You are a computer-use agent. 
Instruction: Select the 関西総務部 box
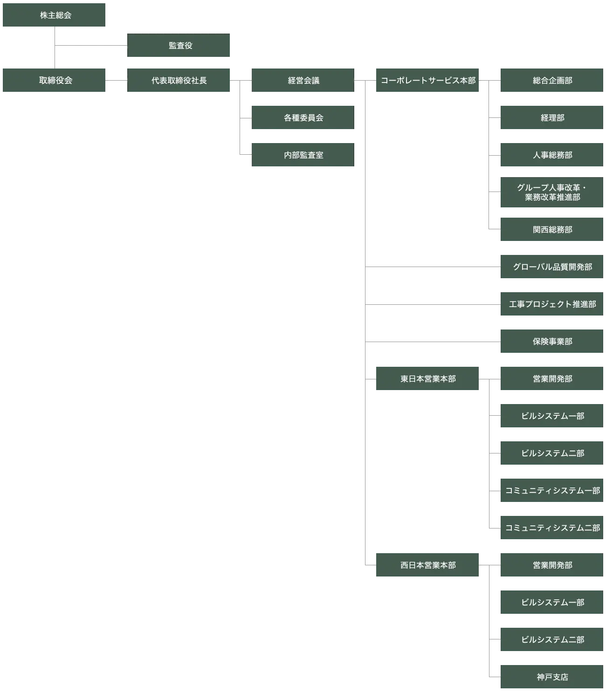pyautogui.click(x=552, y=229)
